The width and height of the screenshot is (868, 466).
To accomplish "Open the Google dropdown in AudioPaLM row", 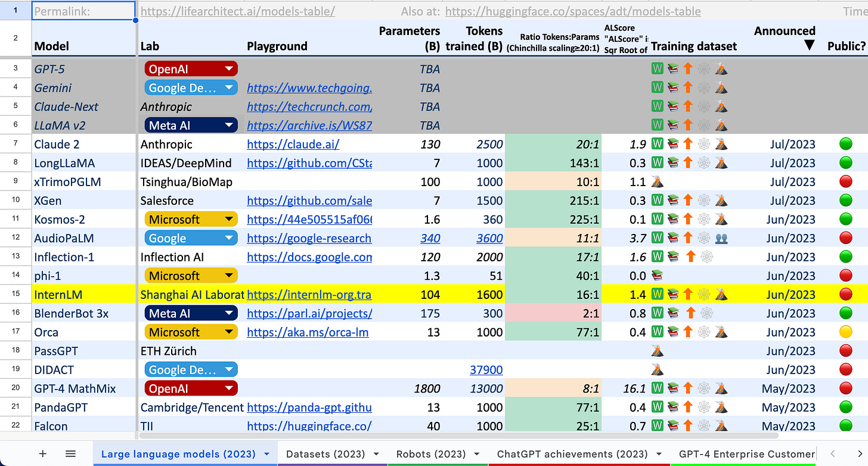I will coord(228,238).
